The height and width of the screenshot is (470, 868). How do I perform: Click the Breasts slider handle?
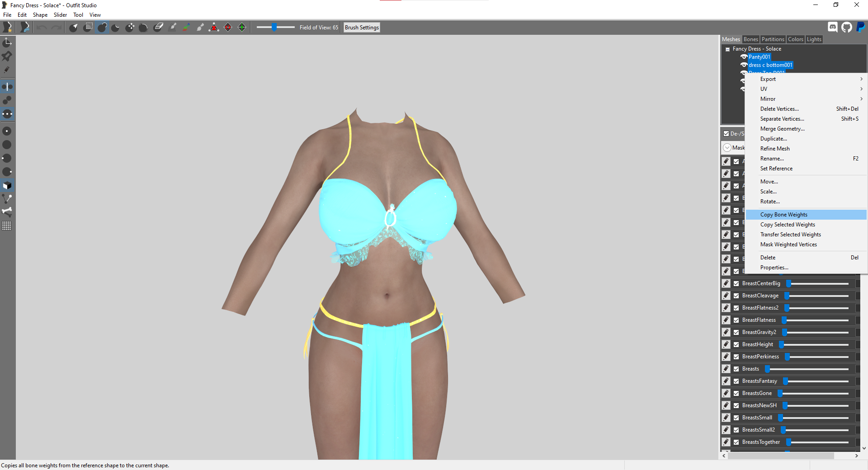767,369
